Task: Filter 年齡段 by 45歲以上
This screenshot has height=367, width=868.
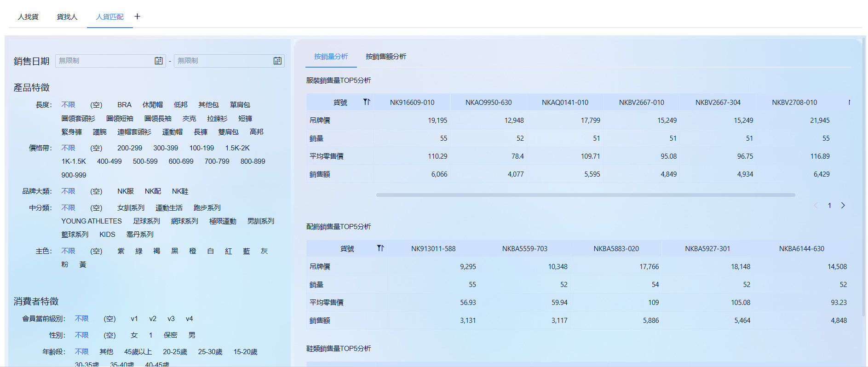Action: (x=138, y=352)
